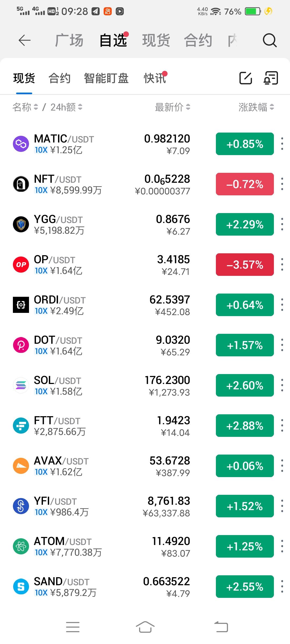Open the ORDI/USDT trading pair row
Viewport: 290px width, 644px height.
coord(107,305)
